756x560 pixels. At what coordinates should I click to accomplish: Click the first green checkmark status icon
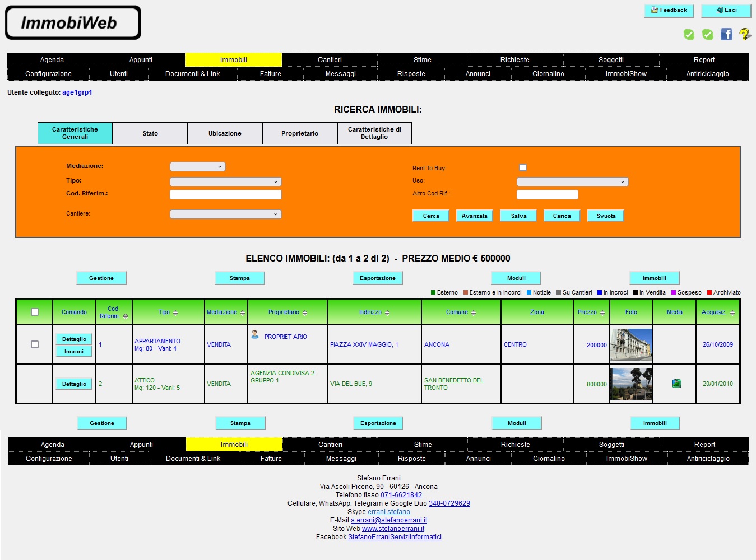(x=689, y=34)
